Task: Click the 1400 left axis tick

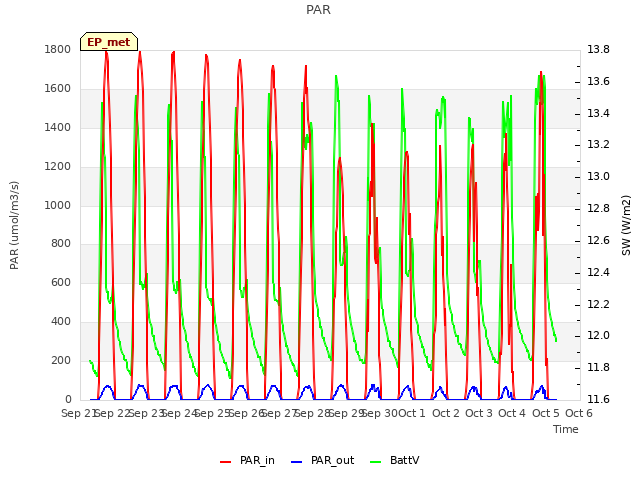Action: [58, 128]
